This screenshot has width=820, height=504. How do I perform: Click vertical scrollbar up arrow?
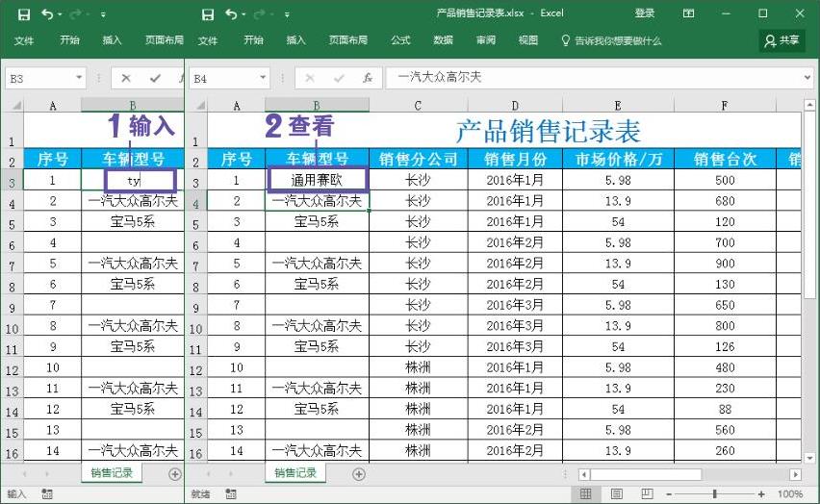[x=809, y=105]
